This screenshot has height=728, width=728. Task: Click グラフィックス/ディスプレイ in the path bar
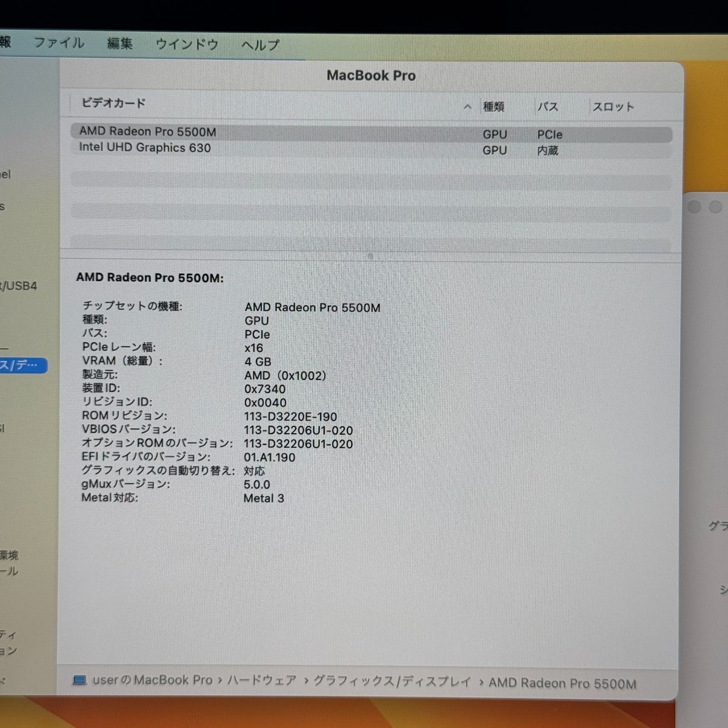(392, 682)
